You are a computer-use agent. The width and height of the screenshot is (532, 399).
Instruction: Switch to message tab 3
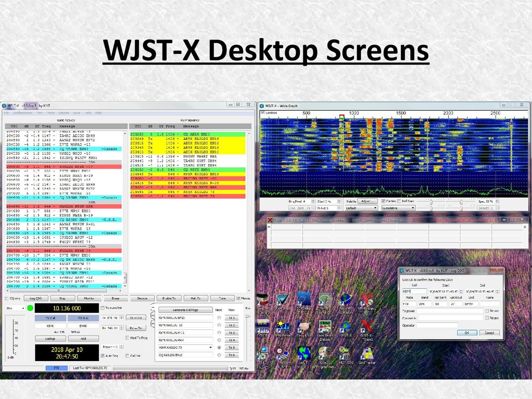152,324
